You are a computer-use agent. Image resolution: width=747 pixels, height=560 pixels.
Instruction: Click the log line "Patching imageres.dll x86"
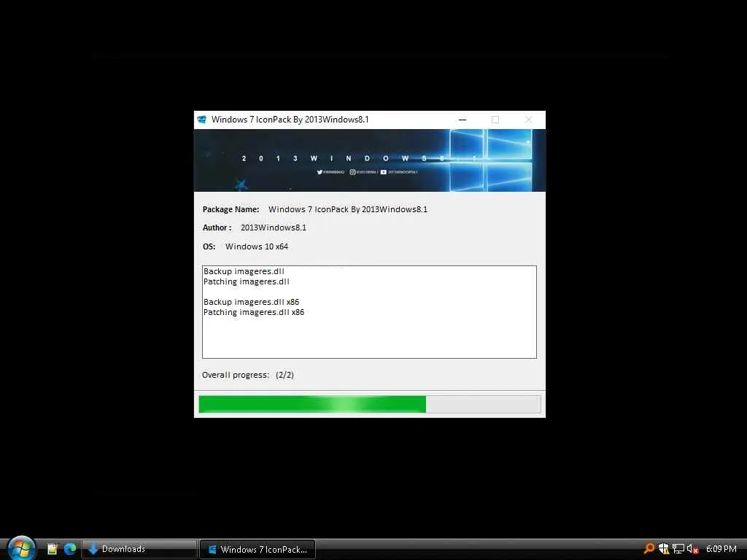coord(253,312)
